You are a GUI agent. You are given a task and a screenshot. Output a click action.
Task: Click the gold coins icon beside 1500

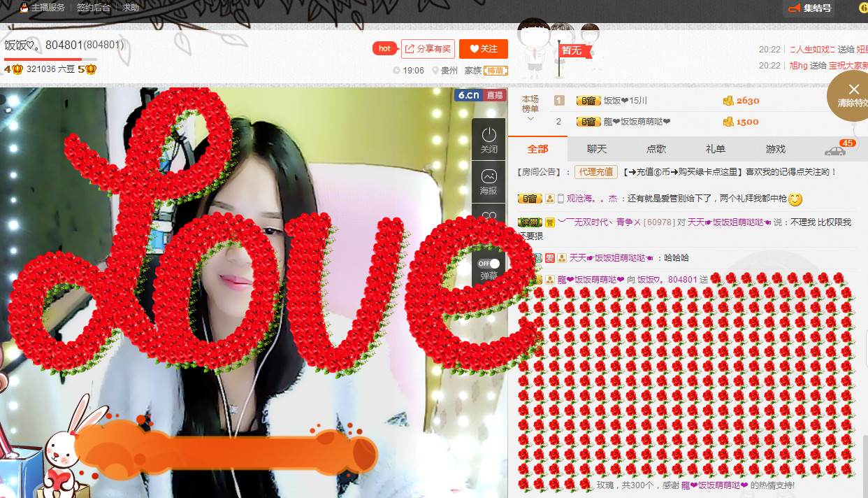coord(728,122)
